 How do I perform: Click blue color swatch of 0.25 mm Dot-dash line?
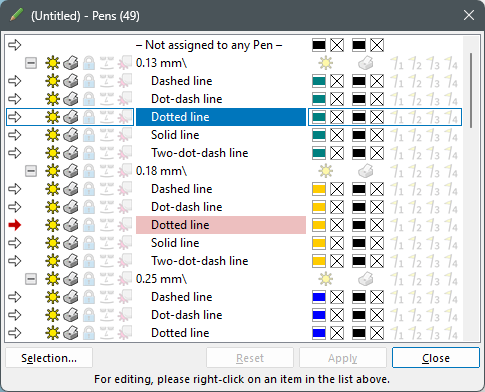(x=319, y=315)
